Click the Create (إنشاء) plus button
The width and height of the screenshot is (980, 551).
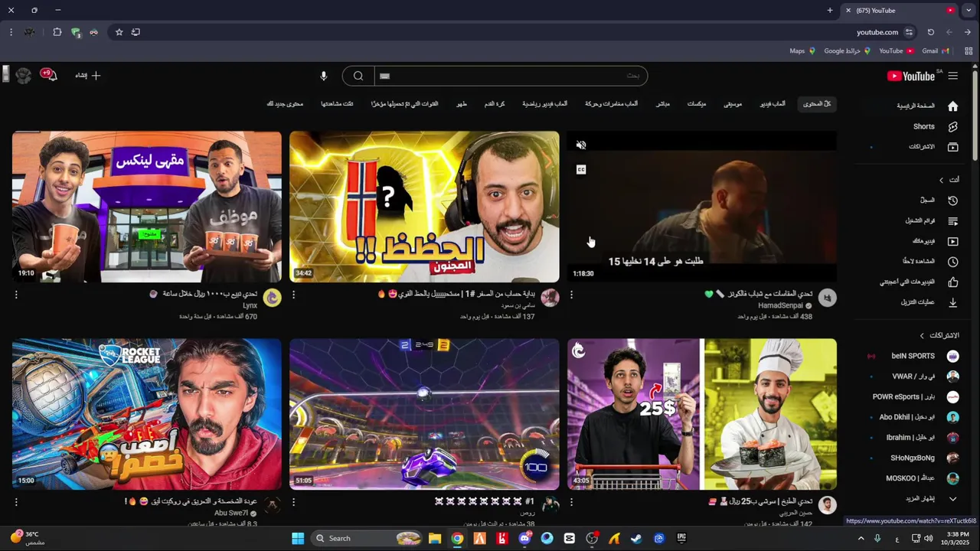coord(88,76)
